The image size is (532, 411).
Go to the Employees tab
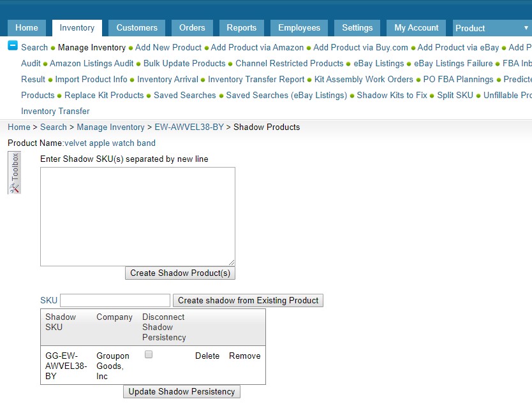coord(299,28)
